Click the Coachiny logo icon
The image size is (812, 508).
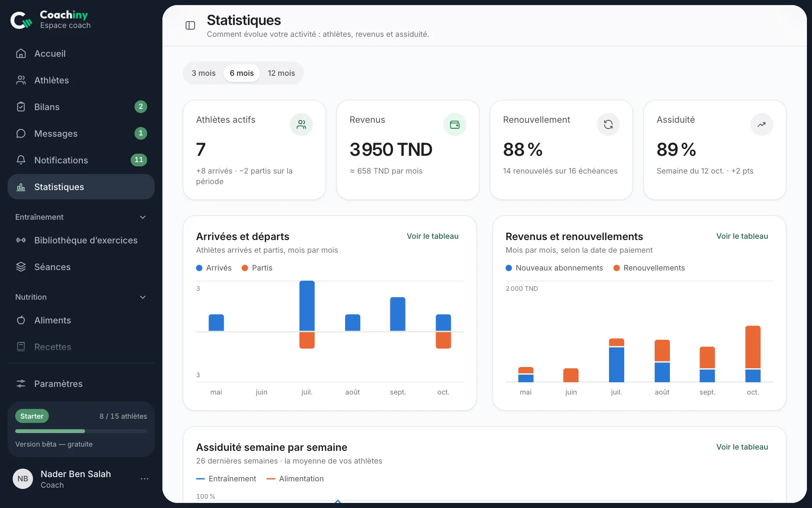(21, 20)
